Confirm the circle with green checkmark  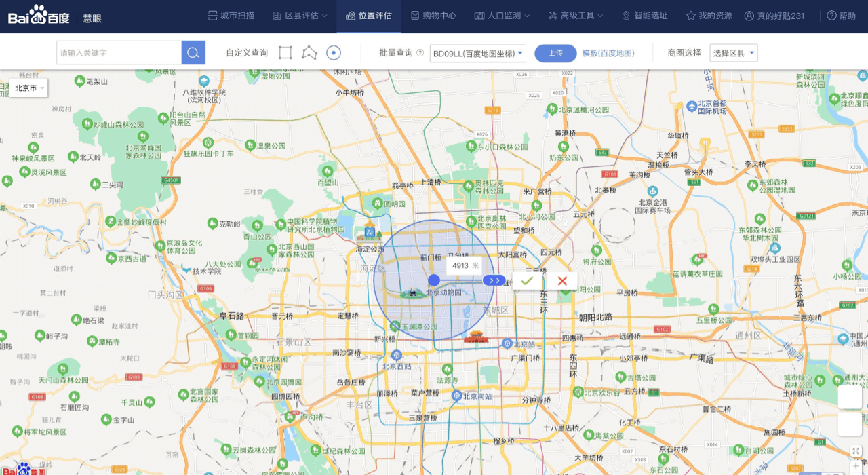click(x=528, y=281)
